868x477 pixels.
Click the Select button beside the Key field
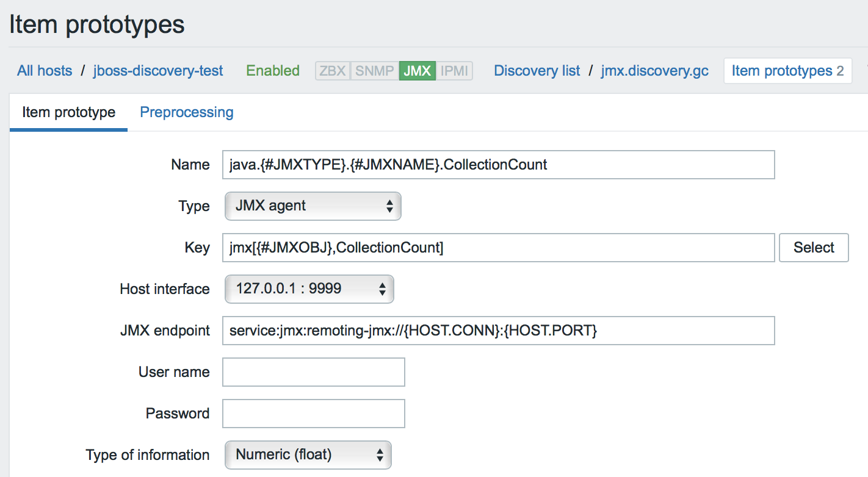[x=814, y=248]
